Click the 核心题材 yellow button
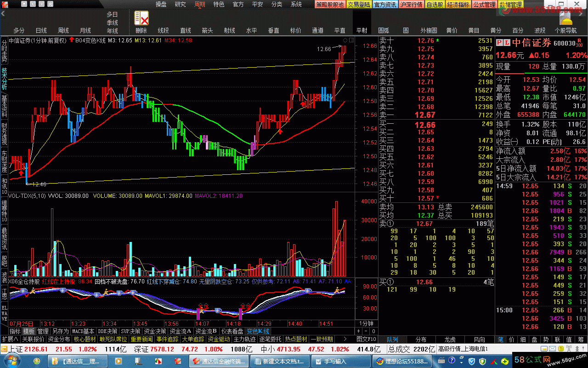 tap(85, 339)
